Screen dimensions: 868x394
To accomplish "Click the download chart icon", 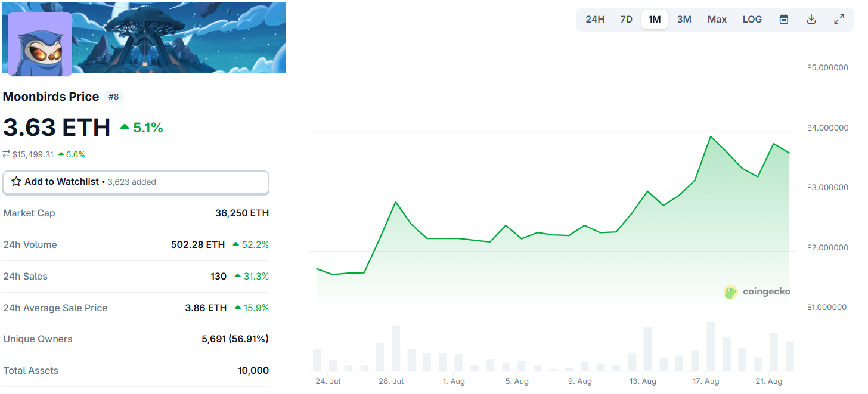I will 811,19.
